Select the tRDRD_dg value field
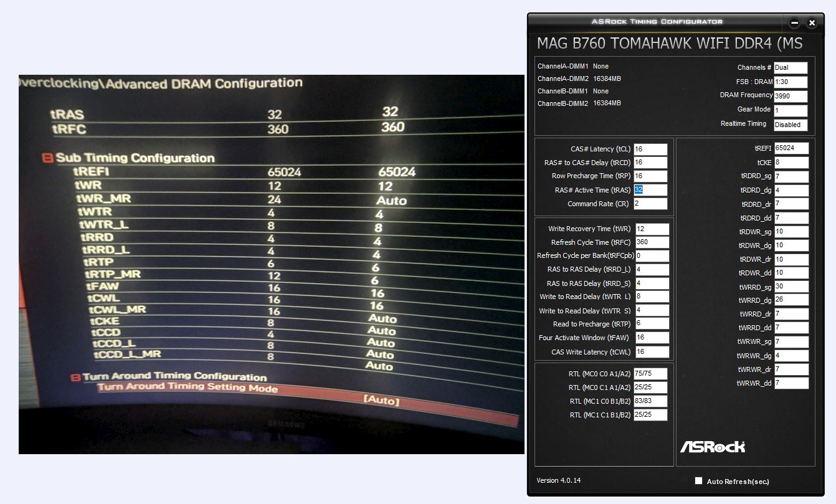 click(791, 190)
